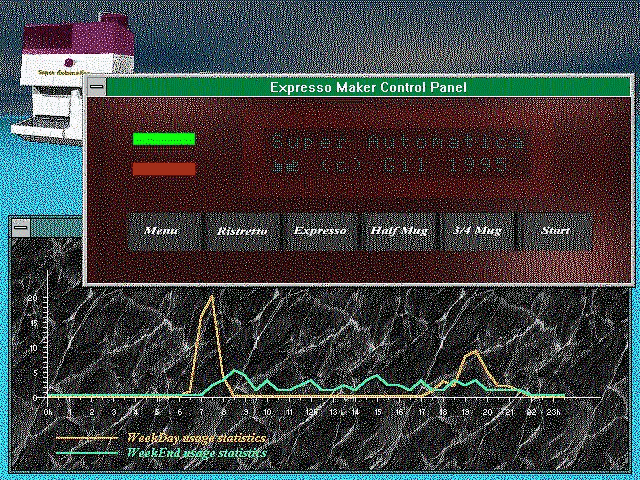Click the red status indicator light
640x480 pixels.
(x=164, y=169)
